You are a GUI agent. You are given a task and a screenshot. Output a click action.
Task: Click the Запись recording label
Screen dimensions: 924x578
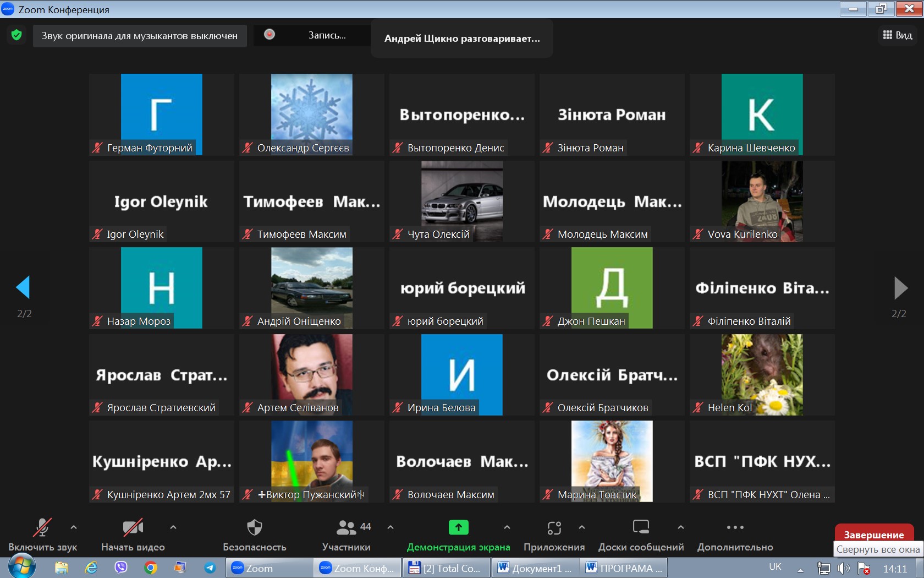[327, 35]
